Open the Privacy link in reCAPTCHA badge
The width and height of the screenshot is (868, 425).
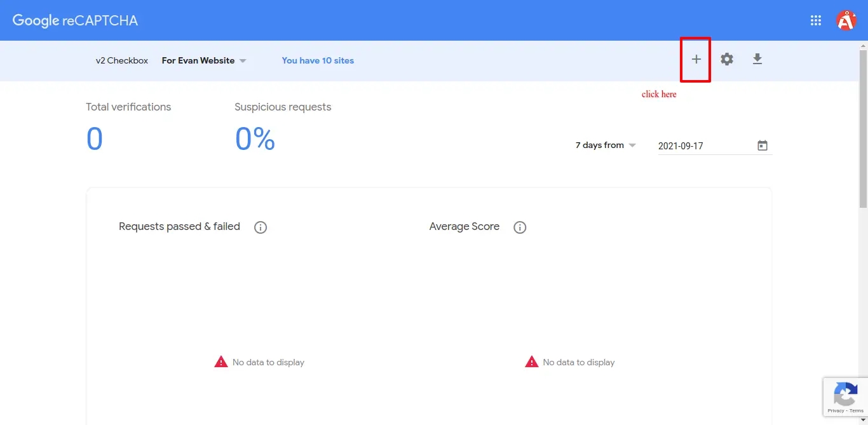(835, 411)
